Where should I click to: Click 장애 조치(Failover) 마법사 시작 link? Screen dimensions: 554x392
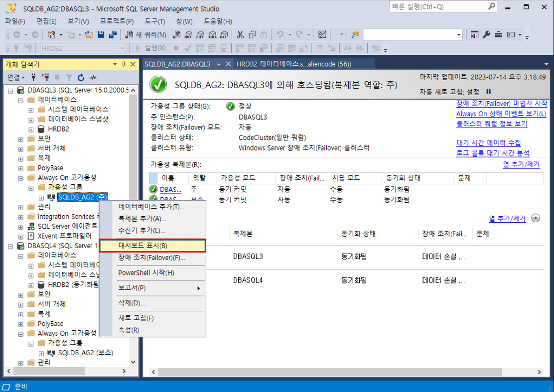click(x=501, y=104)
